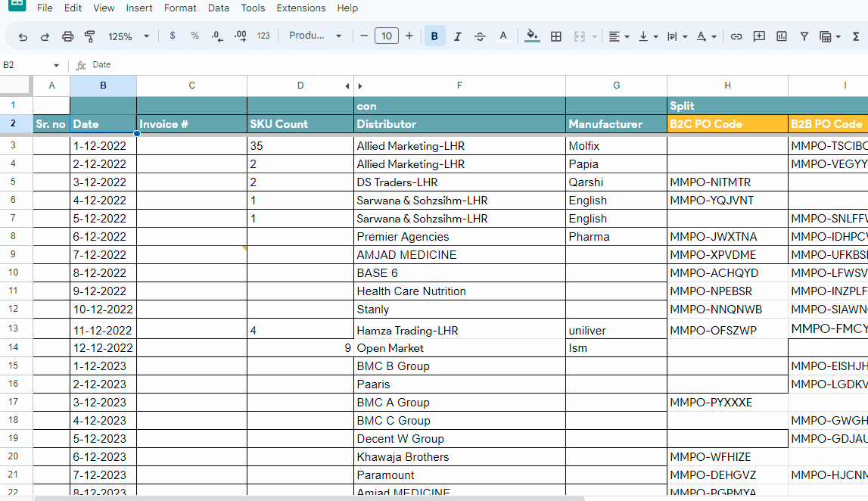Open the zoom 125% dropdown
This screenshot has width=868, height=501.
pos(129,36)
